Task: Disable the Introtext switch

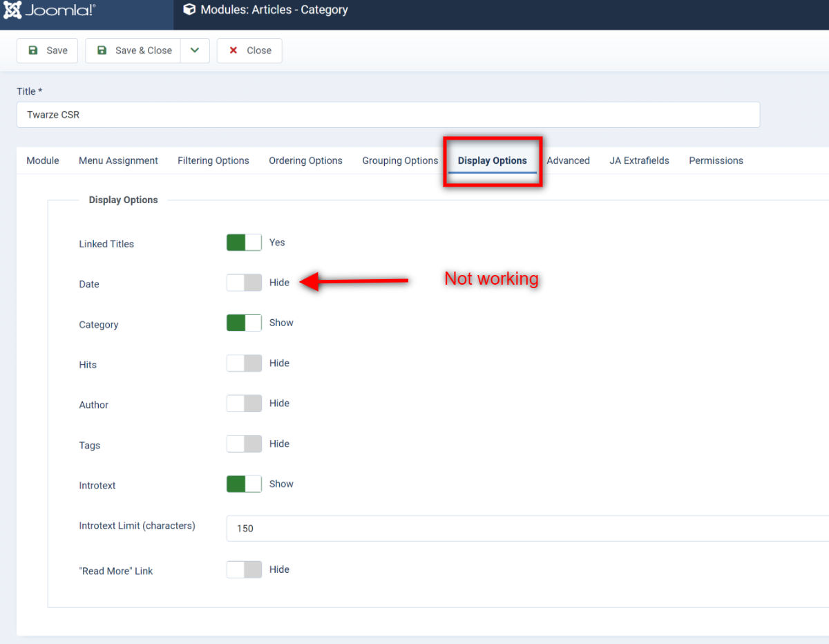Action: 244,484
